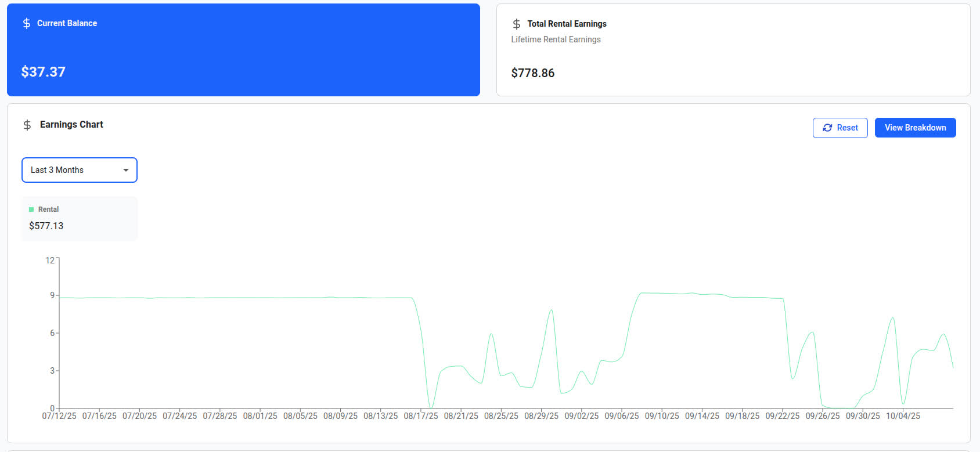The image size is (980, 452).
Task: Click the dollar icon beside Total Rental Earnings
Action: 516,24
